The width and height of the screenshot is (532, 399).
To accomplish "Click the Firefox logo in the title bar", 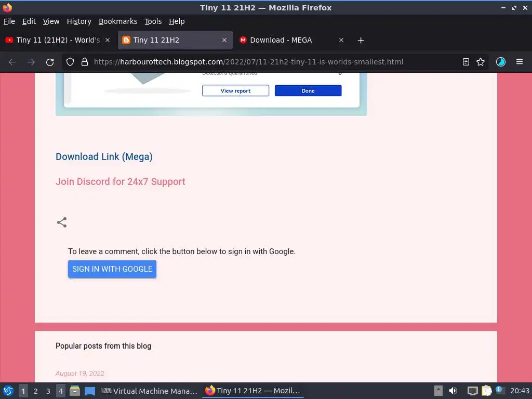I will tap(7, 7).
